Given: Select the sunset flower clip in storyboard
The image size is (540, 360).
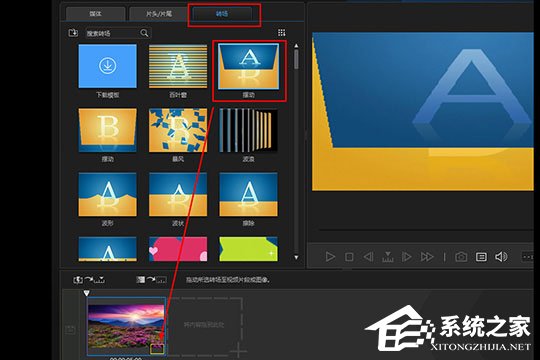Looking at the screenshot, I should pos(126,326).
